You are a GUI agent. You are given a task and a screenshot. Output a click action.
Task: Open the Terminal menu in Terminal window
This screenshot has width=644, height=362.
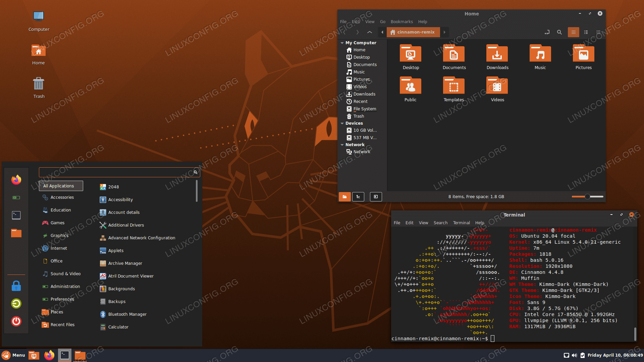coord(461,223)
